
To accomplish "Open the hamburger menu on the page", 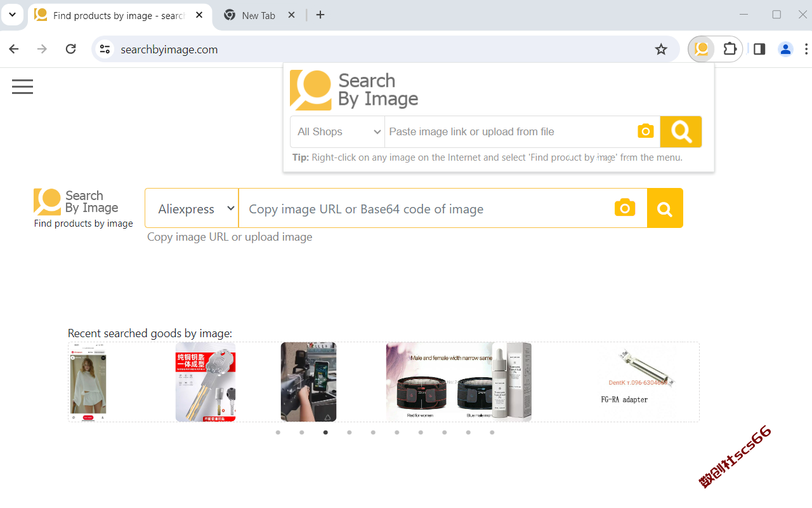I will coord(22,87).
